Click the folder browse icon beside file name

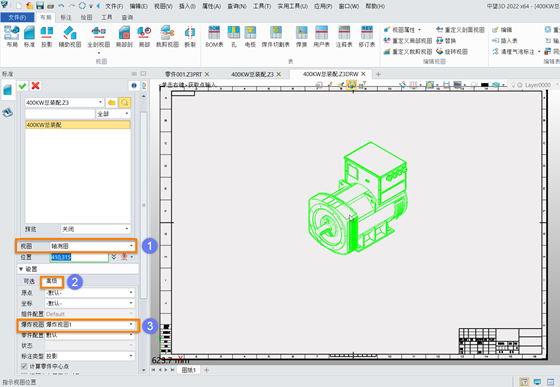[x=112, y=102]
